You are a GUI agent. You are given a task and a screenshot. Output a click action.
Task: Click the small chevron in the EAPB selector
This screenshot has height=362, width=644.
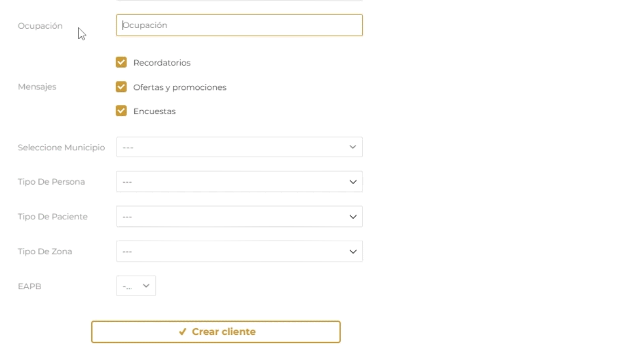[x=146, y=286]
